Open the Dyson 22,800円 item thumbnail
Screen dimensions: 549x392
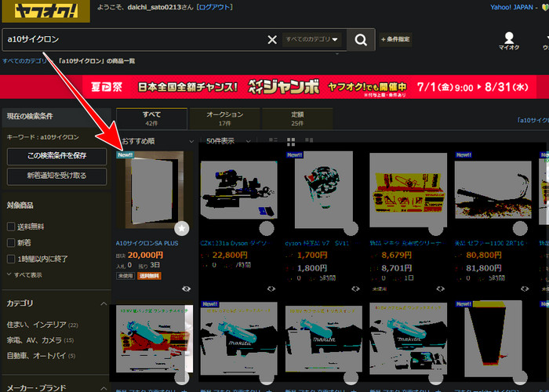(x=238, y=190)
